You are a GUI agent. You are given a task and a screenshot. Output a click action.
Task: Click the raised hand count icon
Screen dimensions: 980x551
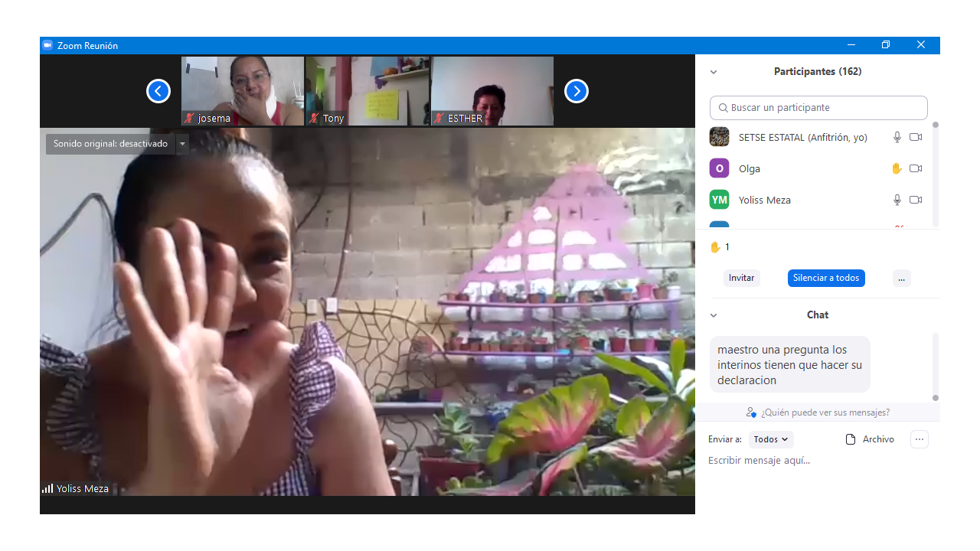click(715, 247)
